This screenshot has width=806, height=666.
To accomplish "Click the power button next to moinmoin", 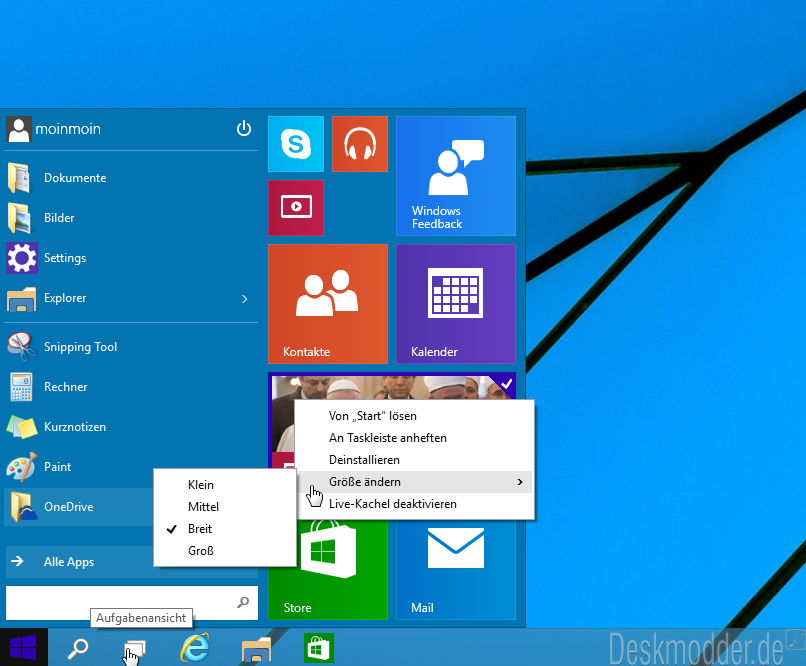I will (244, 128).
